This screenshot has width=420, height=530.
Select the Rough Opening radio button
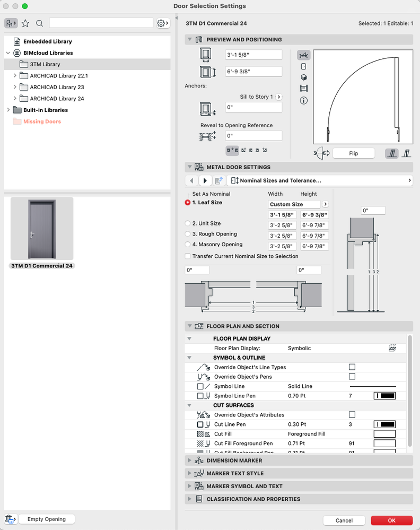point(188,234)
